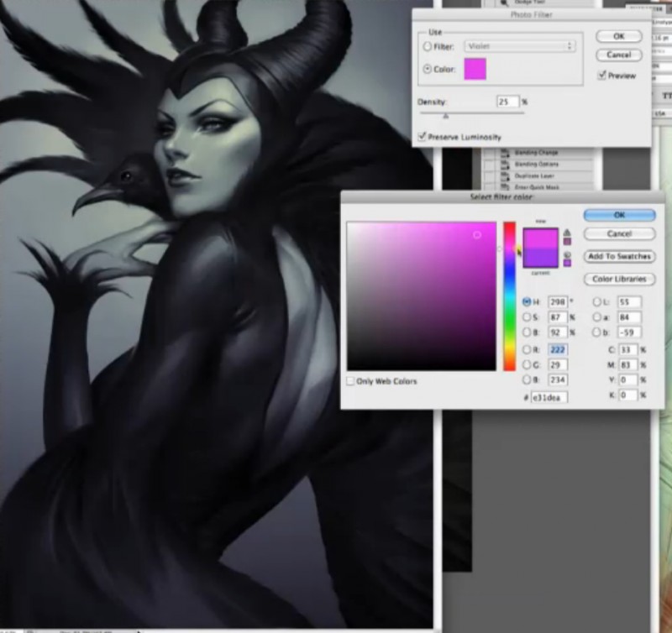Click the Add To Swatches button
The image size is (672, 633).
click(x=620, y=256)
